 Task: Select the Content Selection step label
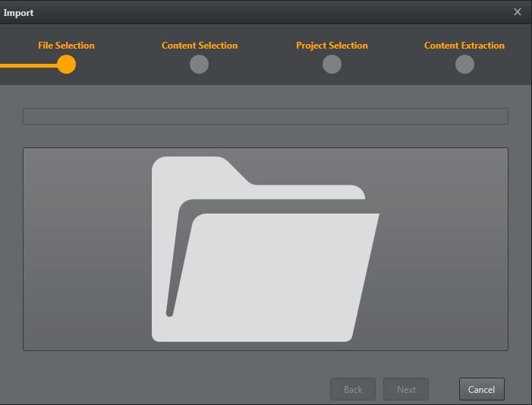(x=200, y=46)
